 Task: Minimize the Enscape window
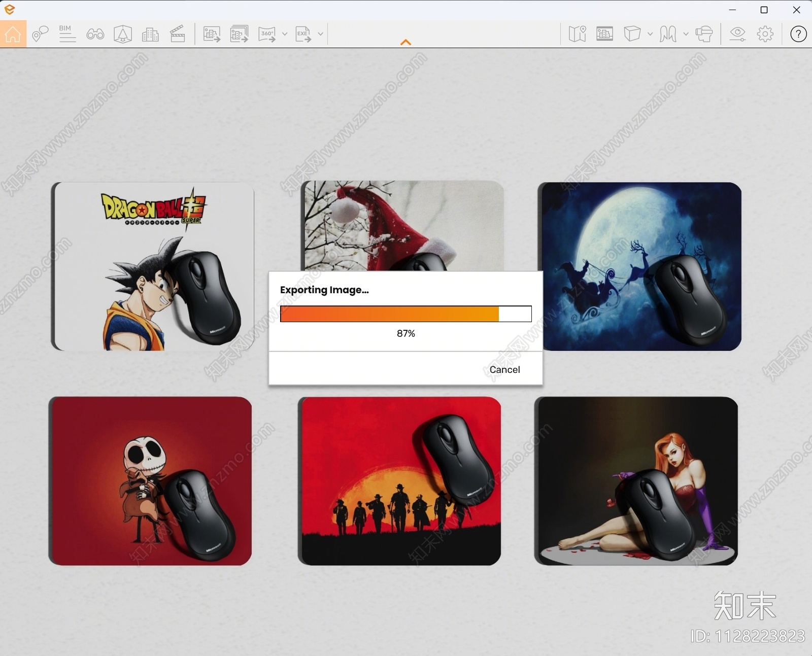pos(732,10)
